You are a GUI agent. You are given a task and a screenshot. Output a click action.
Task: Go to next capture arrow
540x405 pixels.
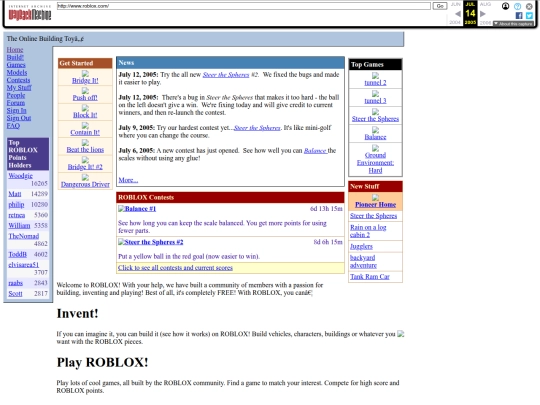click(x=483, y=14)
